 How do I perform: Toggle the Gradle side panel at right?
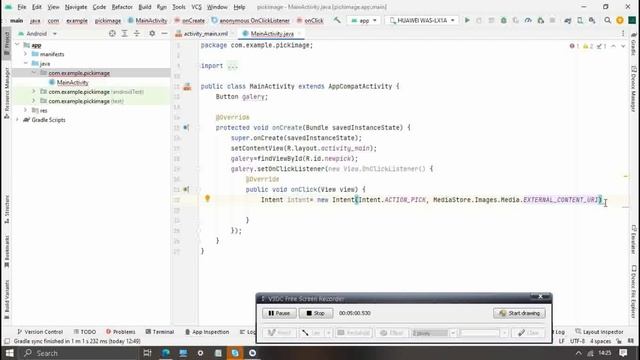tap(633, 44)
